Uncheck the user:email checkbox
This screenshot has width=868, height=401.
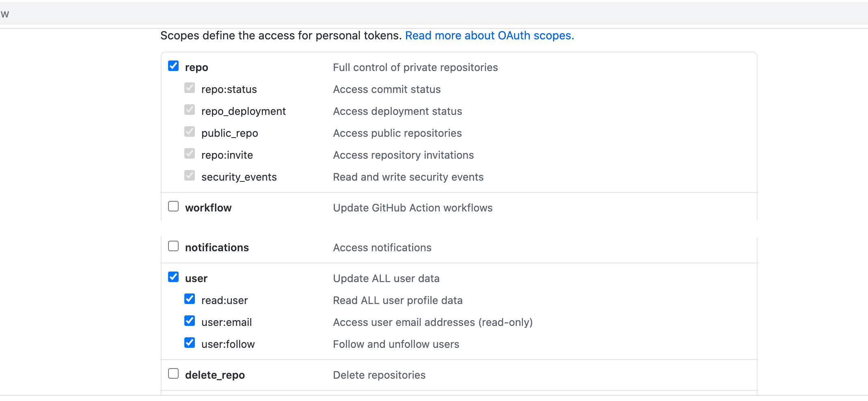point(190,321)
